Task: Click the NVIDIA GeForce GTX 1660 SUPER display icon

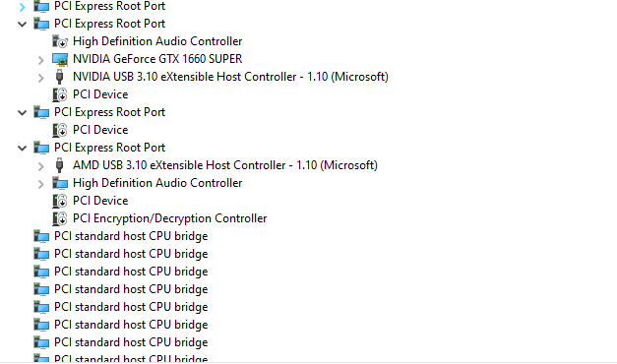Action: coord(60,59)
